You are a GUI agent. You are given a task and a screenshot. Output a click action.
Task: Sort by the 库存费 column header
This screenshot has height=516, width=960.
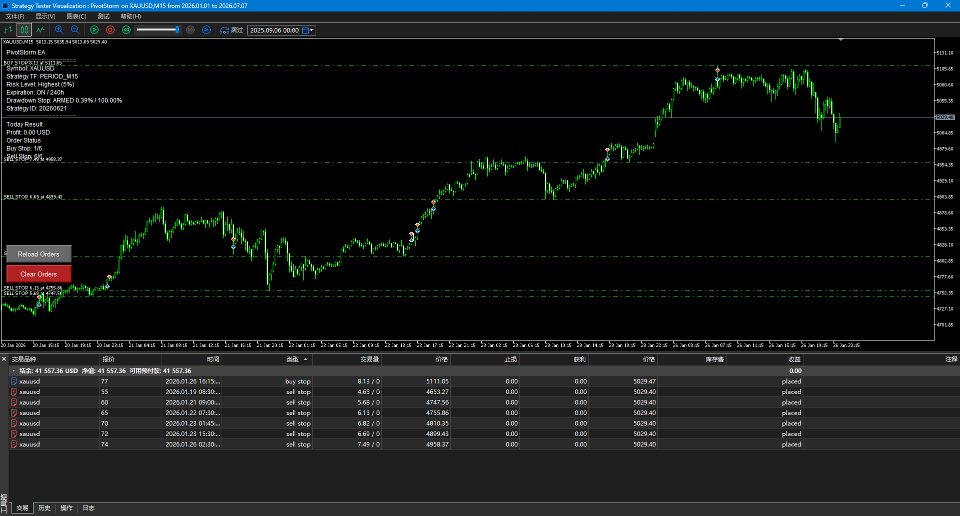[714, 359]
